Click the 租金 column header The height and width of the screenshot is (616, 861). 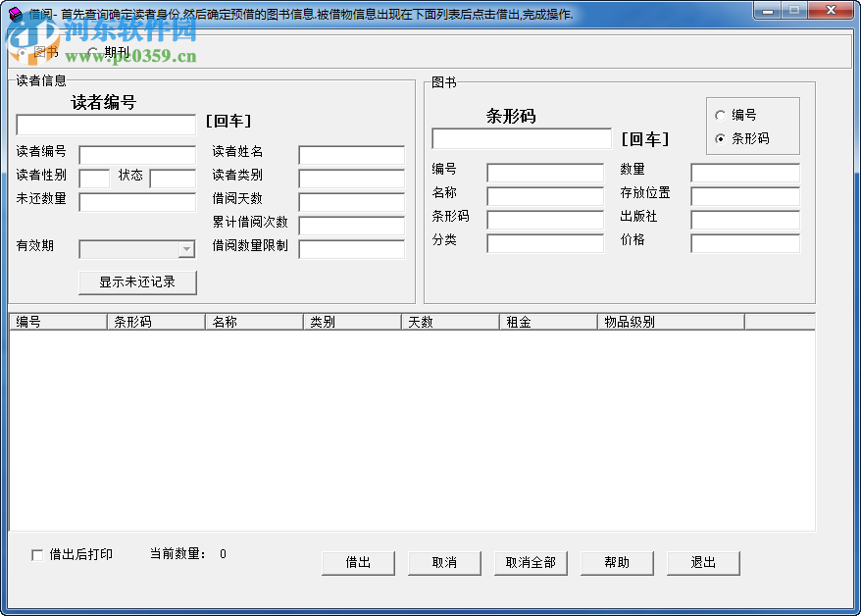(544, 320)
